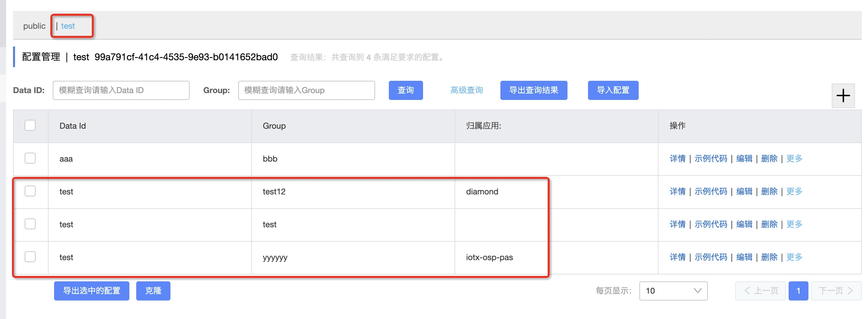Click 删除 for the test/test group row
This screenshot has width=868, height=319.
[x=769, y=224]
